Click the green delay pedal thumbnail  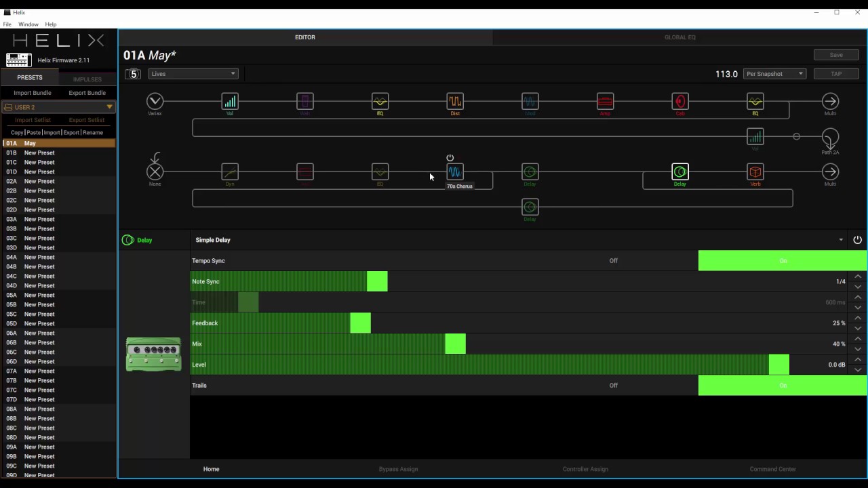154,354
